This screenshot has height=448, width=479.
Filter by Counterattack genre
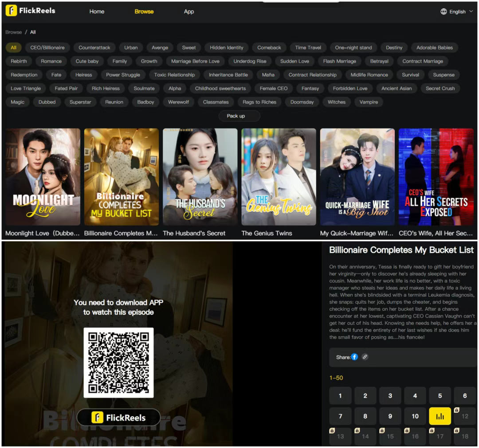click(x=94, y=47)
